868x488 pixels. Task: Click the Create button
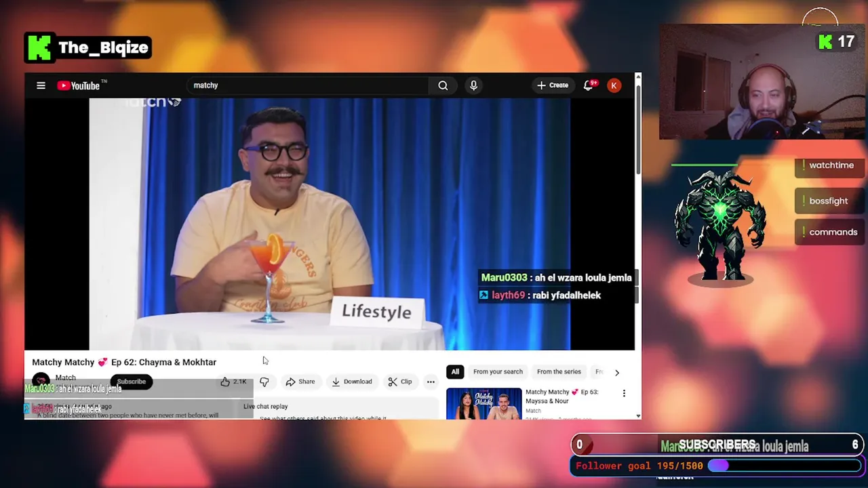point(553,85)
